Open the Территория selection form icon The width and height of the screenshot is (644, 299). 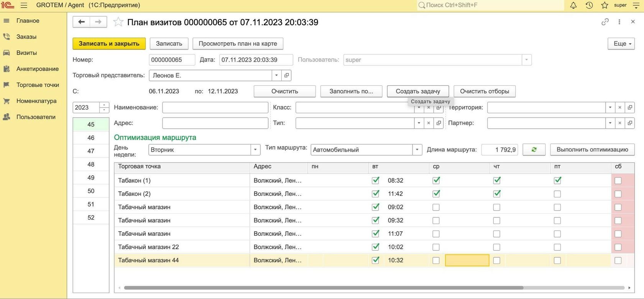(629, 108)
